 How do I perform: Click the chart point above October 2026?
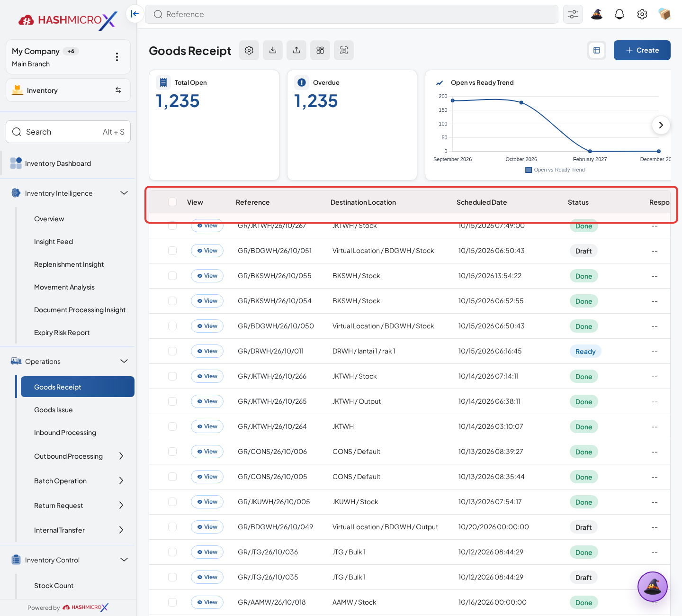[521, 102]
